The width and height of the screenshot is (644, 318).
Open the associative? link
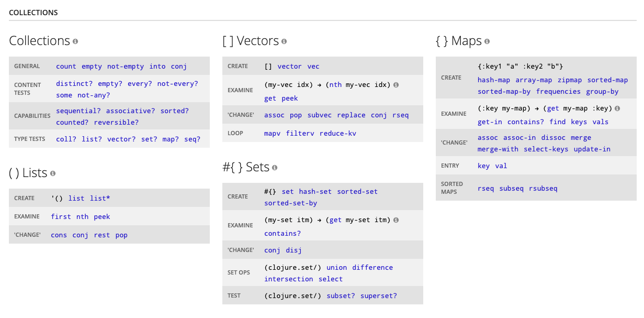(131, 111)
